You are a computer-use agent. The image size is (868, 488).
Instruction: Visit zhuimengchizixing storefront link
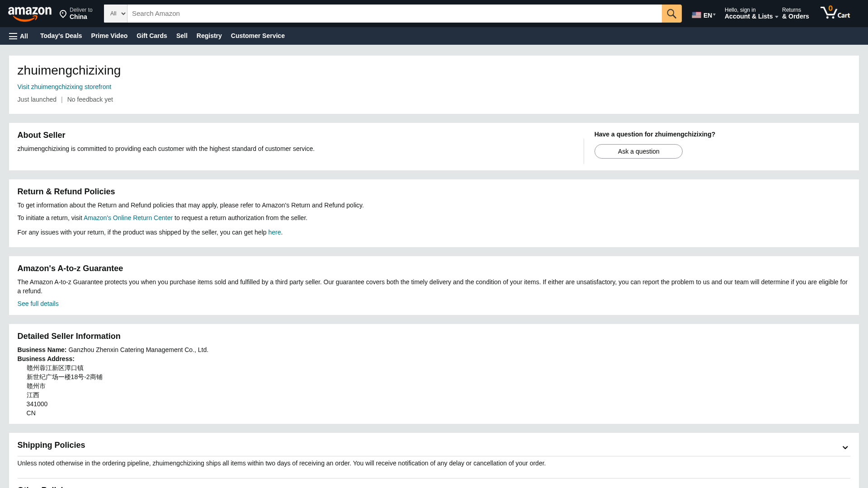click(x=64, y=87)
